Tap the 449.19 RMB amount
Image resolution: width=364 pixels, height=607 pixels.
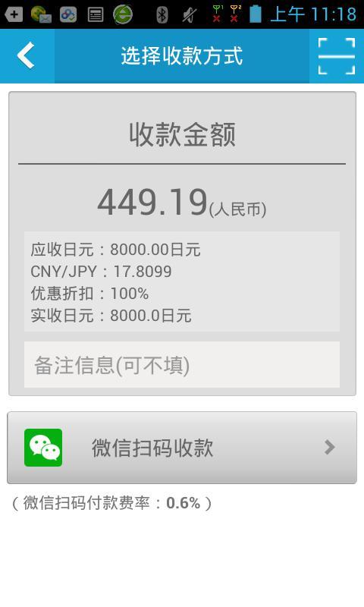[182, 203]
